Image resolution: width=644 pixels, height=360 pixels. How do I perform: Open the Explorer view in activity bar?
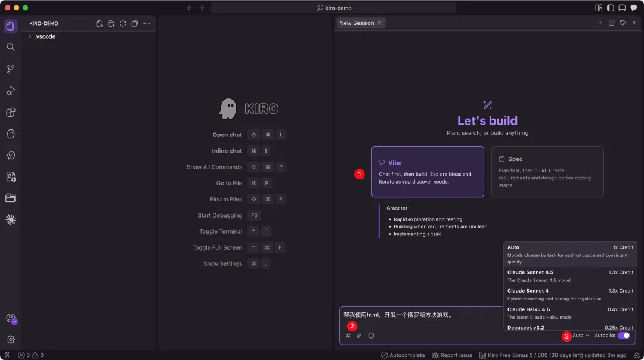tap(11, 26)
